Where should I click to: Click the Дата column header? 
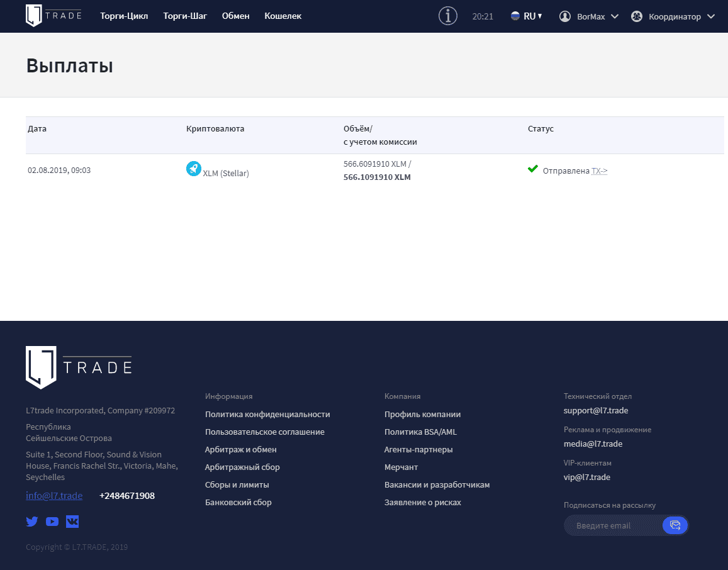tap(37, 128)
